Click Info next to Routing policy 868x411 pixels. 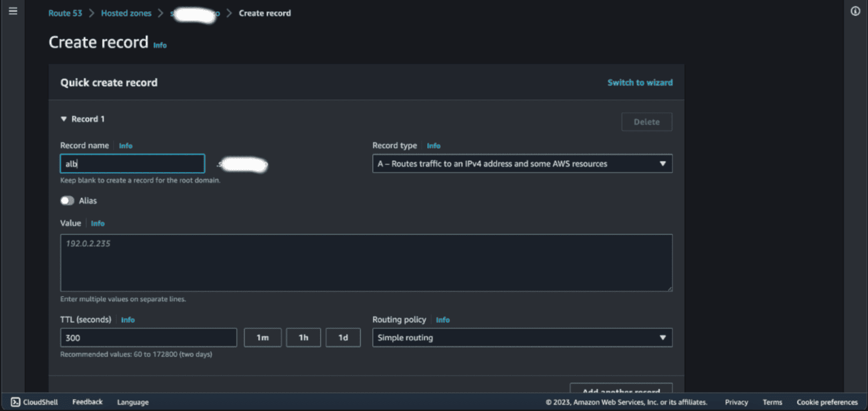coord(442,320)
